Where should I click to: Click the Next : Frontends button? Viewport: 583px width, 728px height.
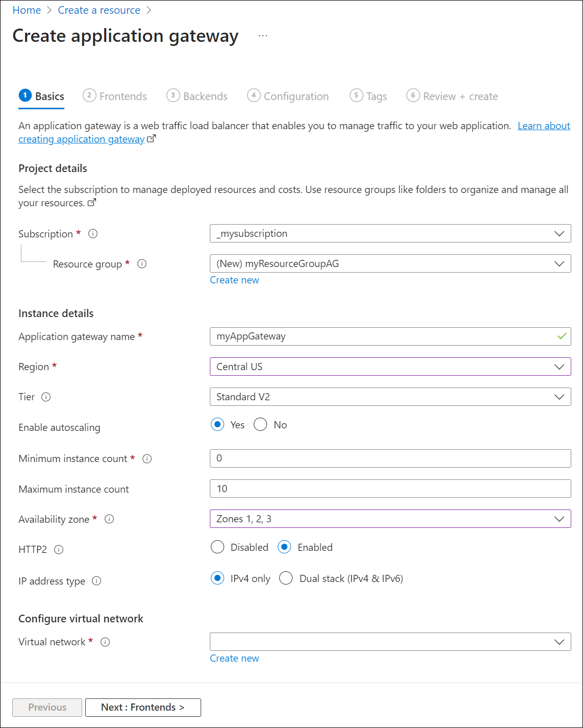[x=143, y=708]
